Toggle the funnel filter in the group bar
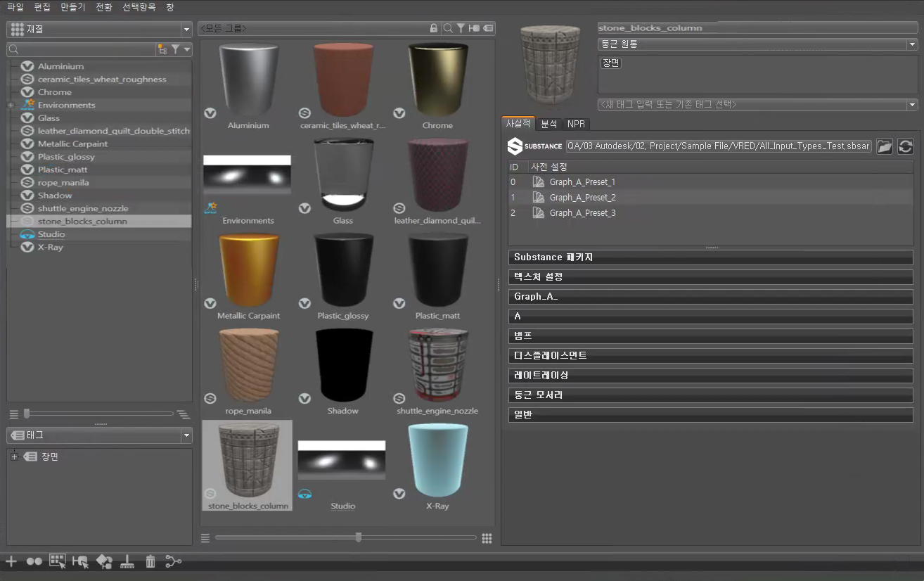Viewport: 924px width, 581px height. [461, 28]
